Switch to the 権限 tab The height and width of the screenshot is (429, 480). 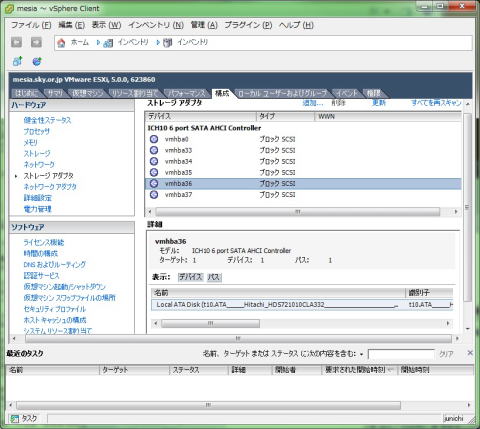[x=374, y=93]
